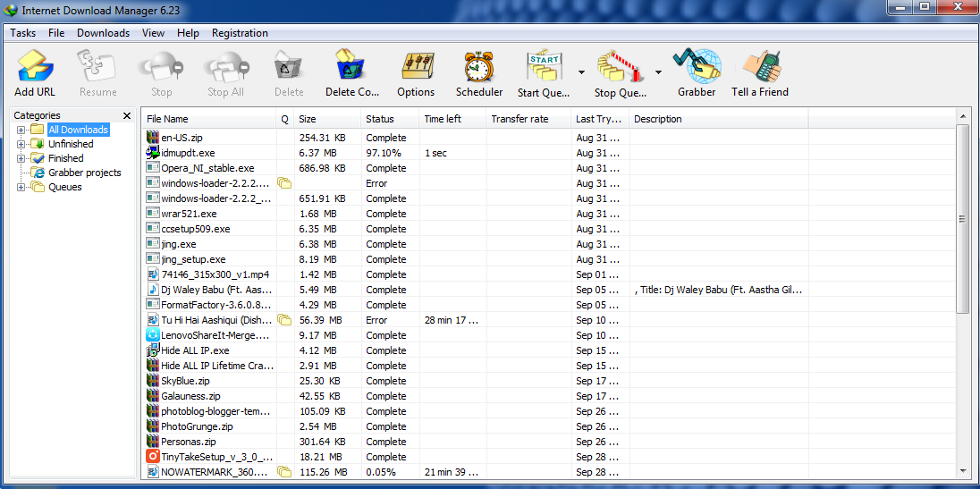
Task: Click the Hide ALL IP.exe file icon
Action: tap(153, 350)
